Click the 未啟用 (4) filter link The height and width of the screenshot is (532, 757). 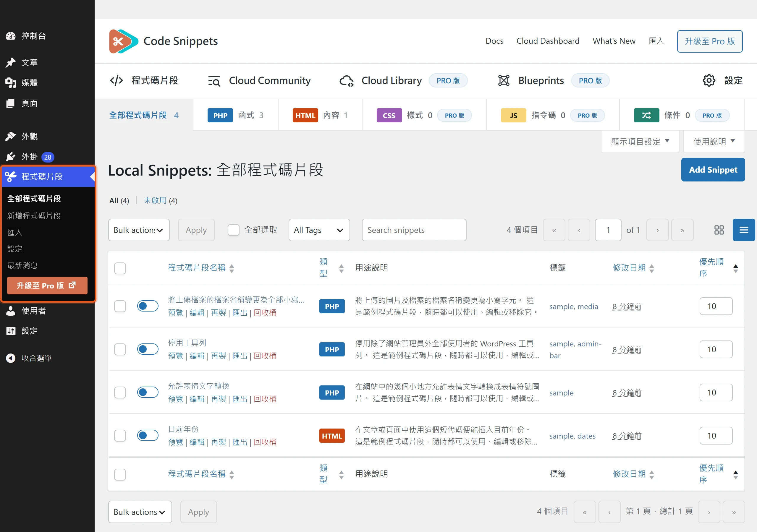[161, 201]
